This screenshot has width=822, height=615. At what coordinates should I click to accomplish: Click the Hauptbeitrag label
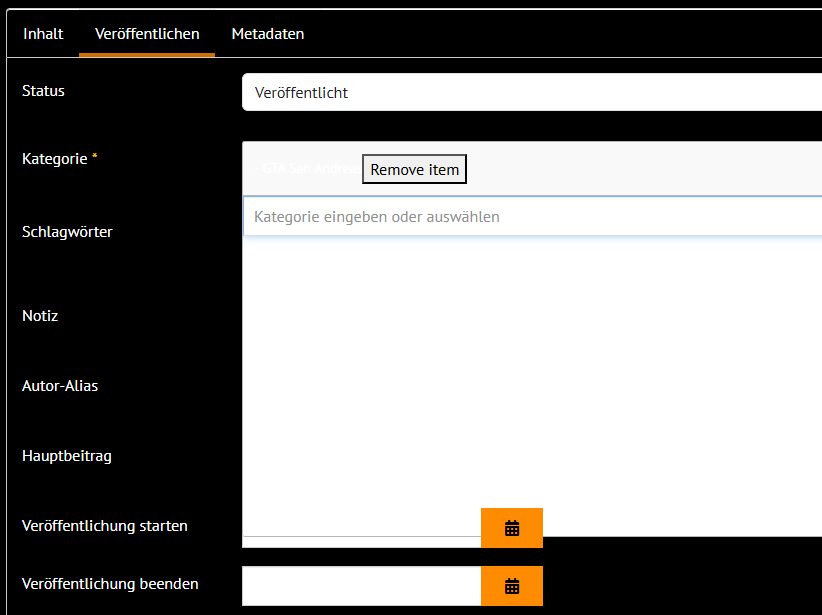click(67, 456)
